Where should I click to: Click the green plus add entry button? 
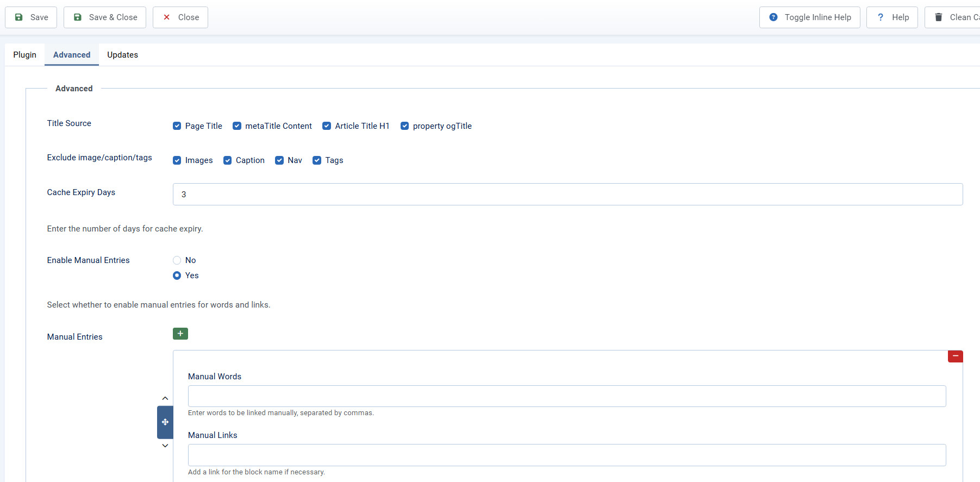click(180, 334)
